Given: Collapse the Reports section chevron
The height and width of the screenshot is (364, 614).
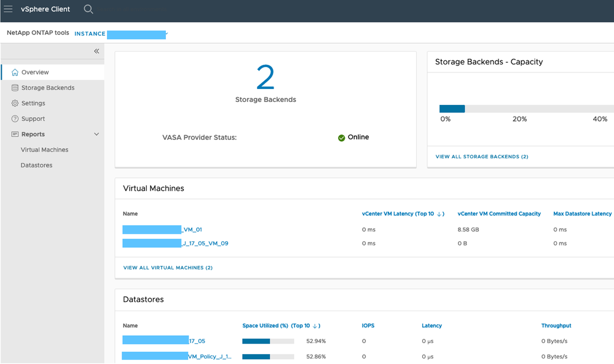Looking at the screenshot, I should point(96,134).
